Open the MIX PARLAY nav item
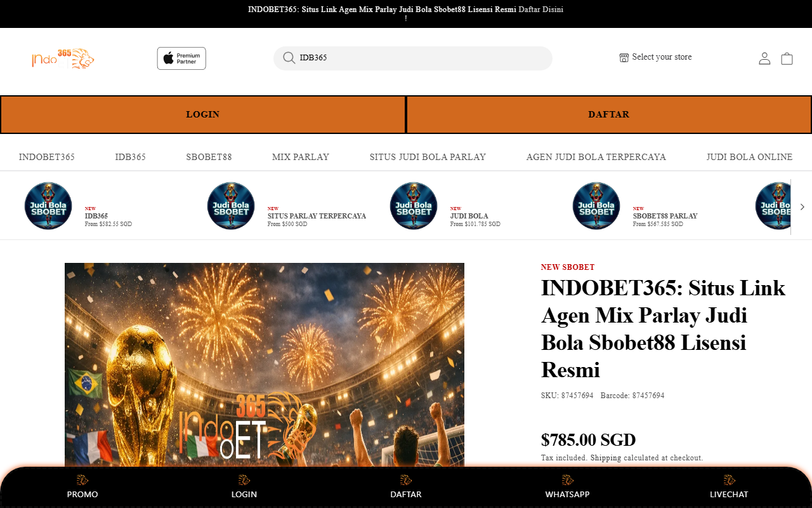The height and width of the screenshot is (508, 812). point(301,157)
